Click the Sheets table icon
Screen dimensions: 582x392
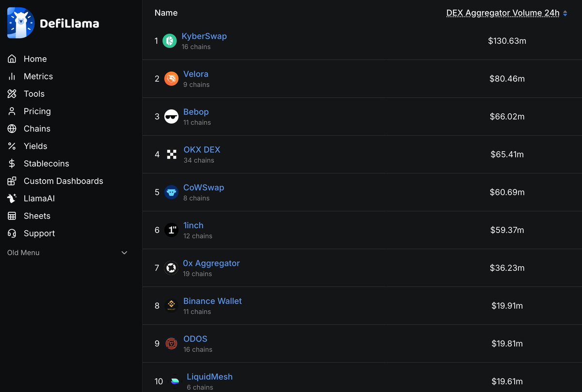12,216
